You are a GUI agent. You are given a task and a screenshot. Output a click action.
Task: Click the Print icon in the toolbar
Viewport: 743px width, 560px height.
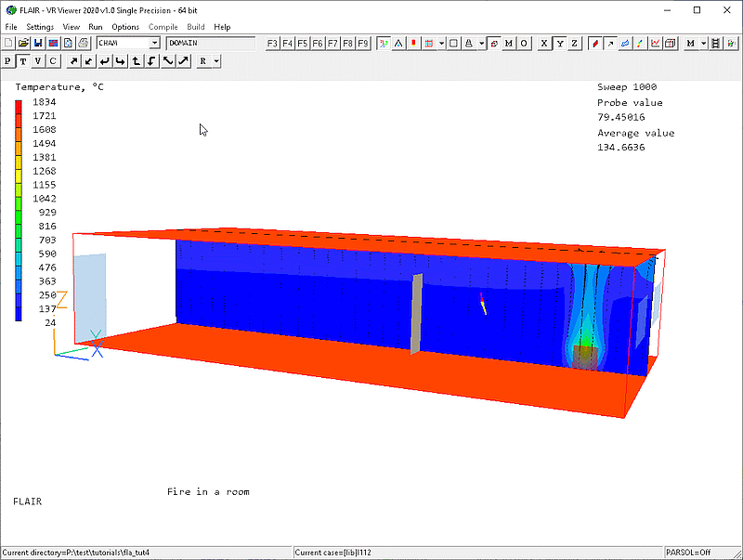[83, 43]
